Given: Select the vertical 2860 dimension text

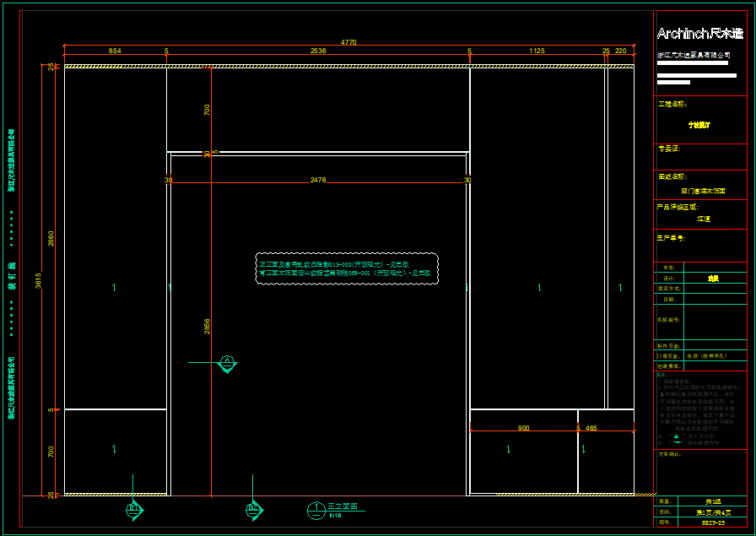Looking at the screenshot, I should click(51, 238).
